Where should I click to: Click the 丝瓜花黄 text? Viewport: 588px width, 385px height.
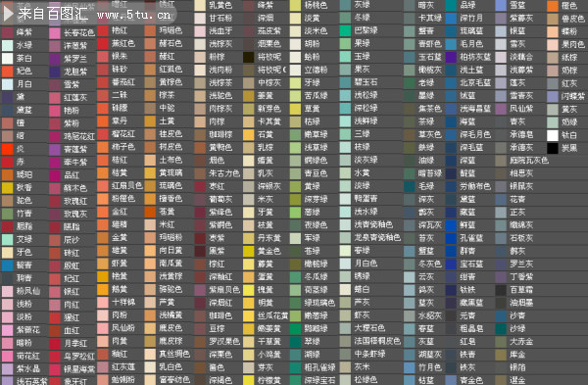coord(272,315)
